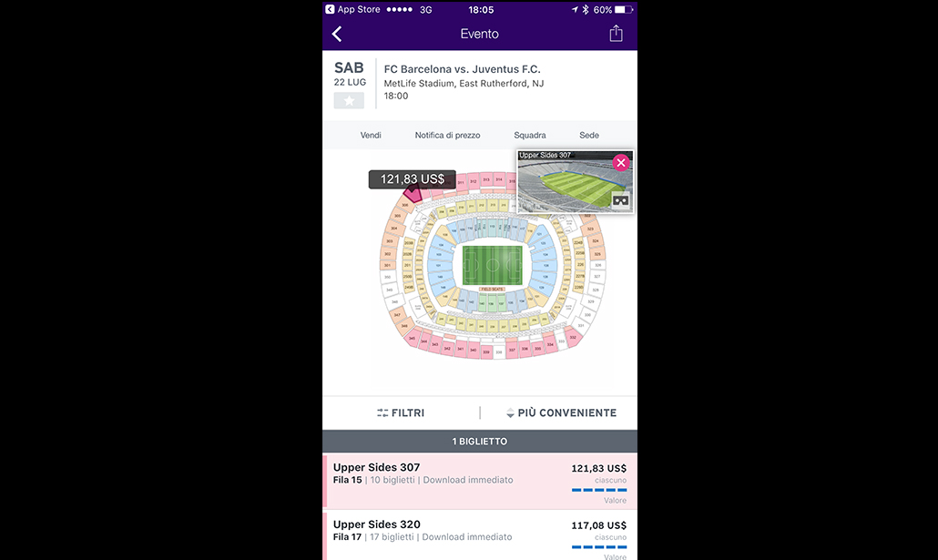This screenshot has width=938, height=560.
Task: Open sharing options via the share icon
Action: click(616, 32)
